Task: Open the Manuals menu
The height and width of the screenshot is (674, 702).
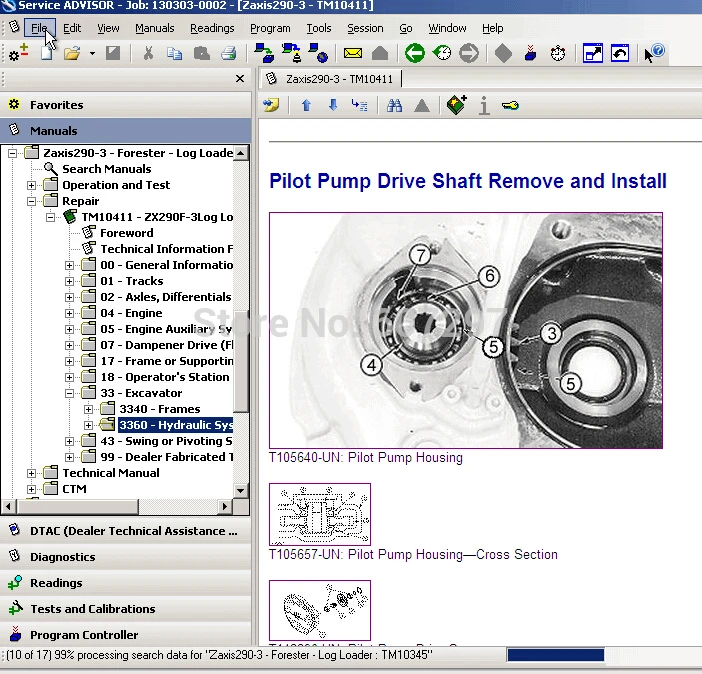Action: pos(154,28)
